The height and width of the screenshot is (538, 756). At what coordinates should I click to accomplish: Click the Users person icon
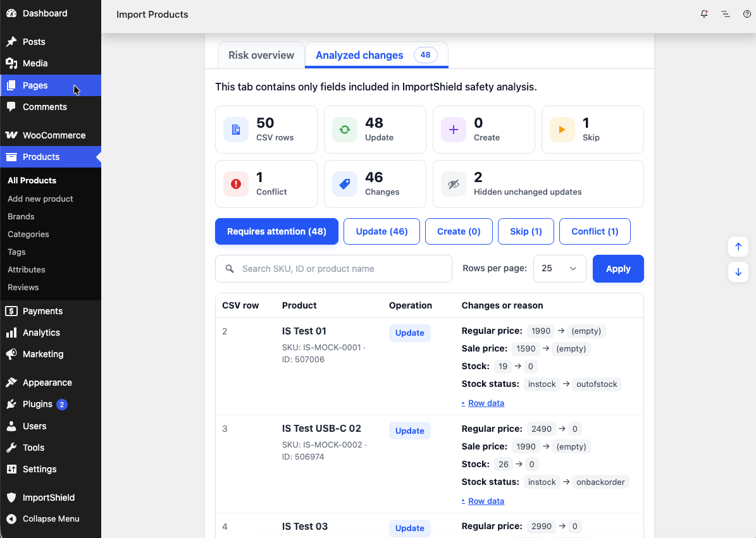[x=11, y=426]
